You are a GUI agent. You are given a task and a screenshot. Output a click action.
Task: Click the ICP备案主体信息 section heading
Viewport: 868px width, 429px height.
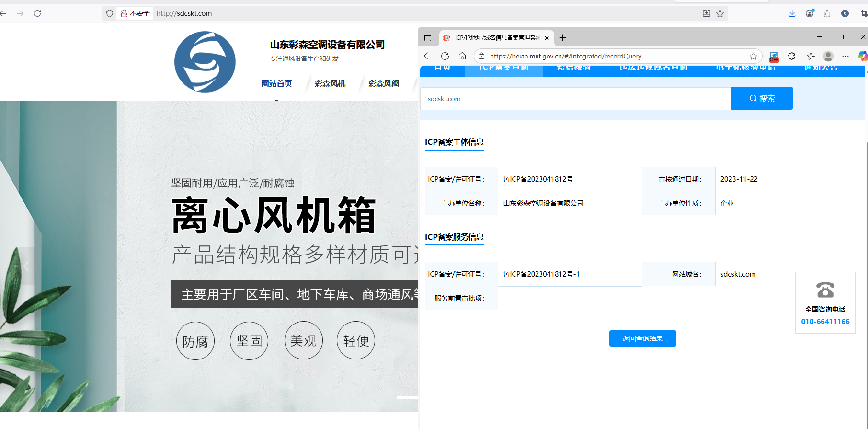pos(454,142)
